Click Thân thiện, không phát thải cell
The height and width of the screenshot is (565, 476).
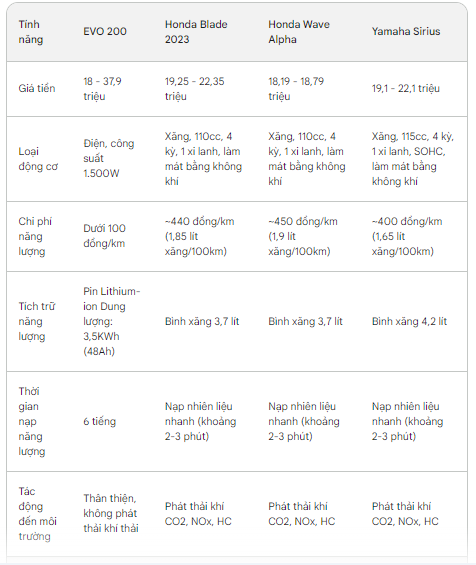(x=111, y=513)
